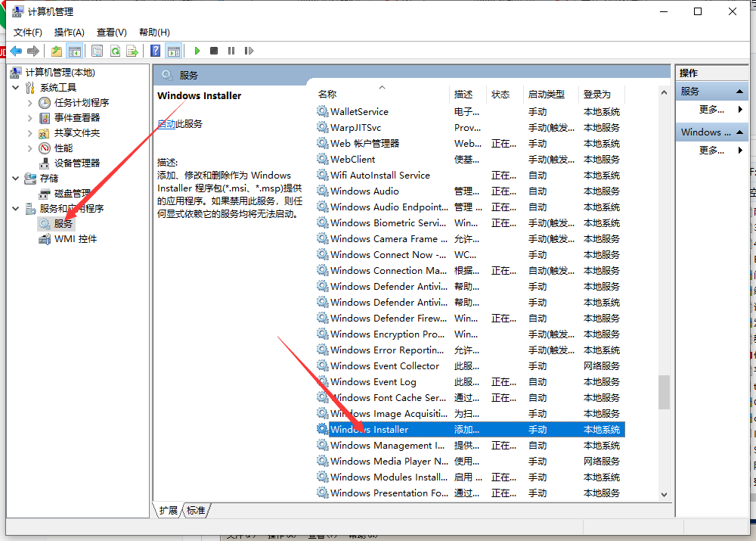Click the 启动 link to start service
The height and width of the screenshot is (541, 756).
(166, 124)
